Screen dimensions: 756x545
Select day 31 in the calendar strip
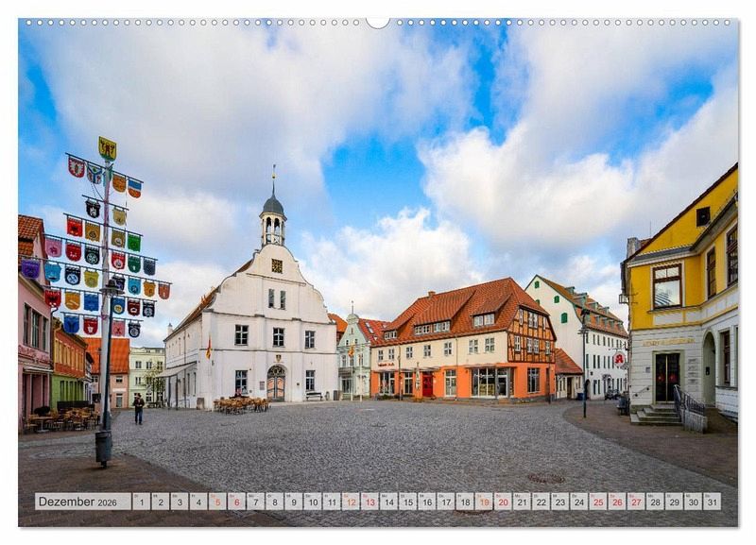[x=713, y=502]
